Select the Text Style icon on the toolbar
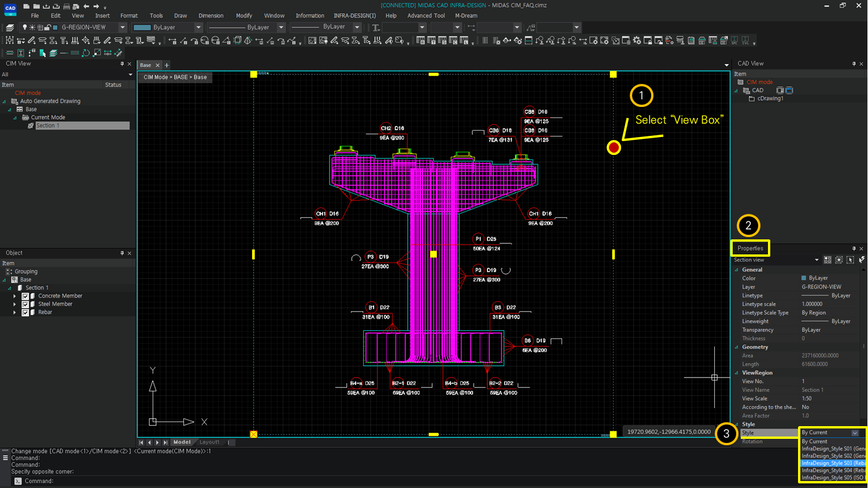This screenshot has width=868, height=488. click(20, 52)
